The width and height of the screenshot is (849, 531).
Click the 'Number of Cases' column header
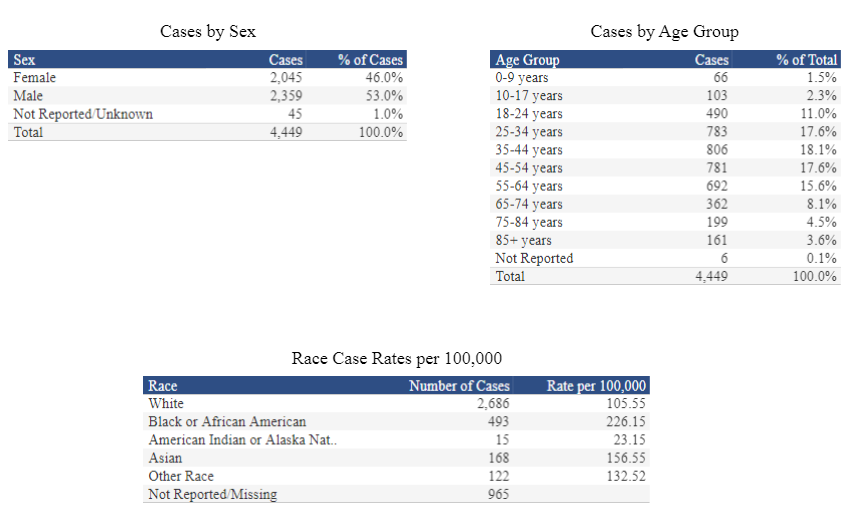(459, 386)
